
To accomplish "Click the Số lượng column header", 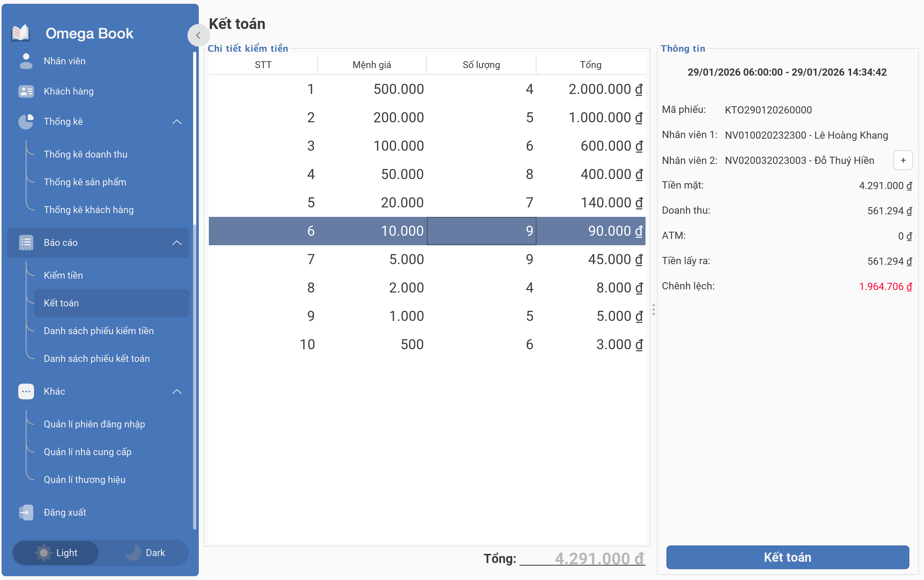I will [x=481, y=65].
